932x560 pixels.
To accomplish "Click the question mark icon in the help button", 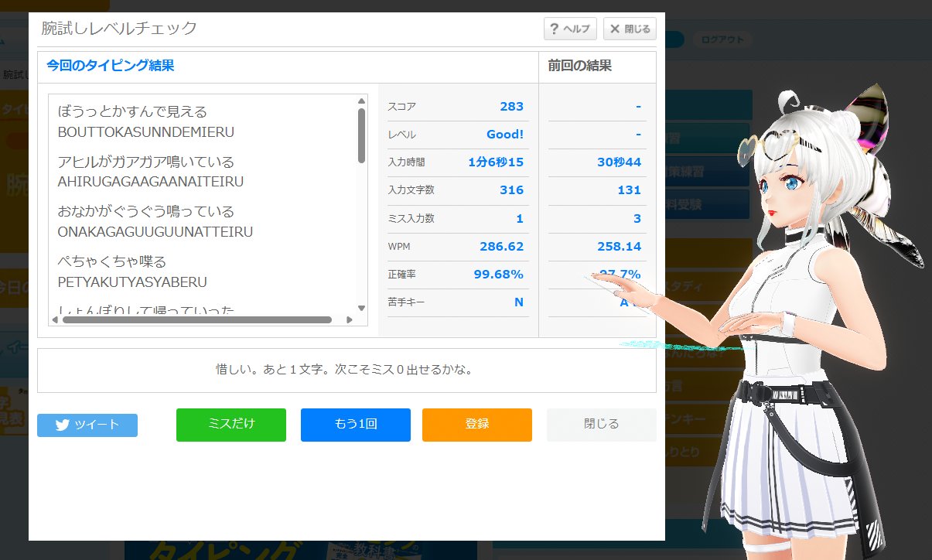I will coord(554,29).
